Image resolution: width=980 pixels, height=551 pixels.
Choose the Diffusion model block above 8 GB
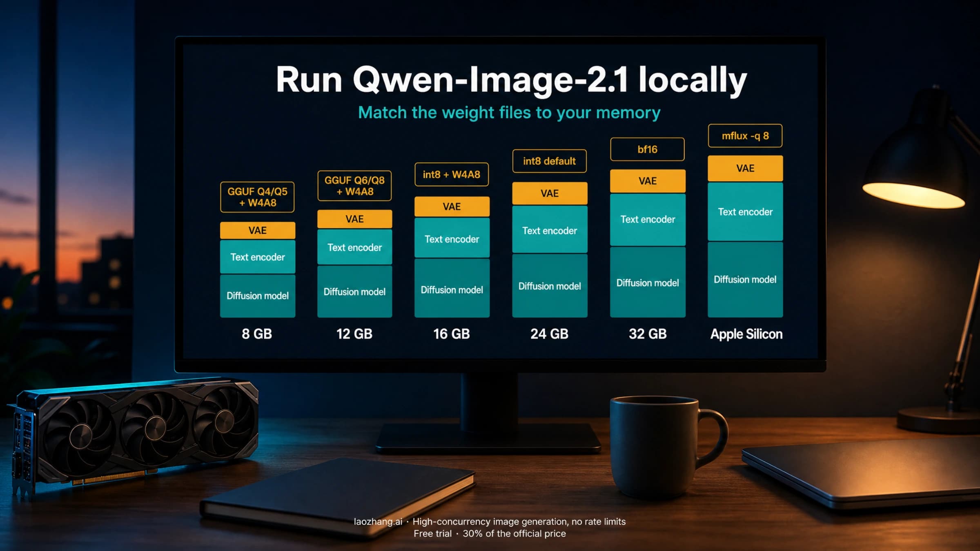tap(258, 296)
